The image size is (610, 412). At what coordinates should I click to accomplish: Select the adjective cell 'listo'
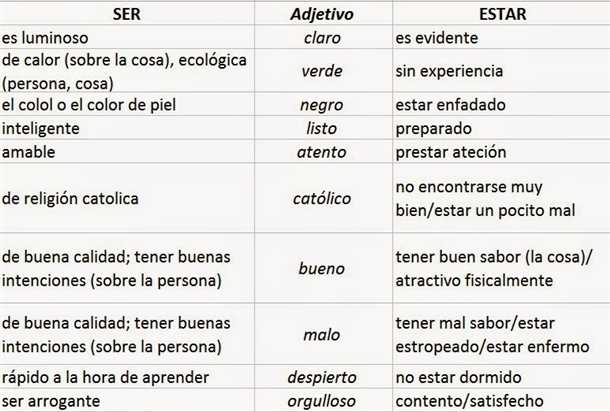tap(323, 128)
